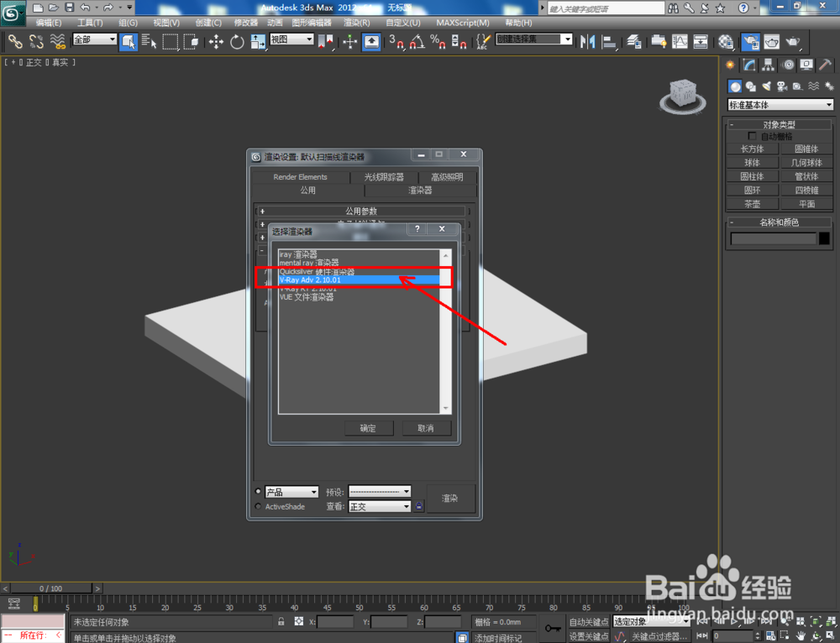Open the Mirror tool
Screen dimensions: 840x643
[x=588, y=41]
